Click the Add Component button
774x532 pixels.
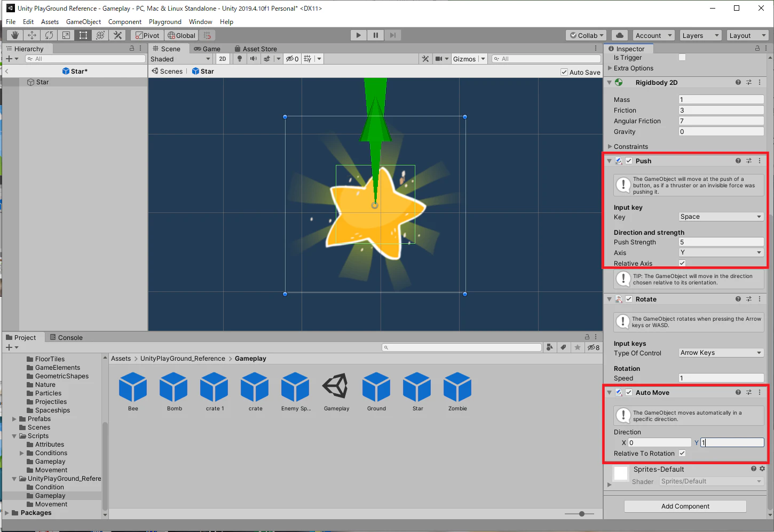click(685, 506)
